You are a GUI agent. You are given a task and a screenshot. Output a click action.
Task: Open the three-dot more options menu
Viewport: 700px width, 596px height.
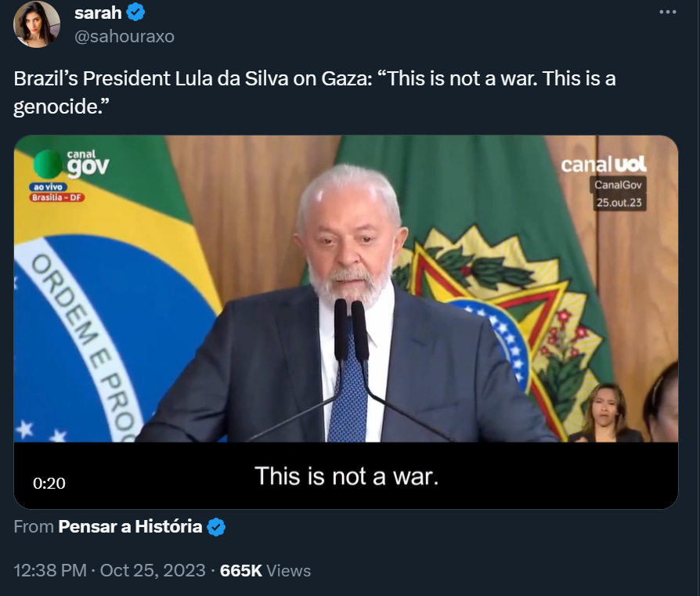tap(667, 12)
